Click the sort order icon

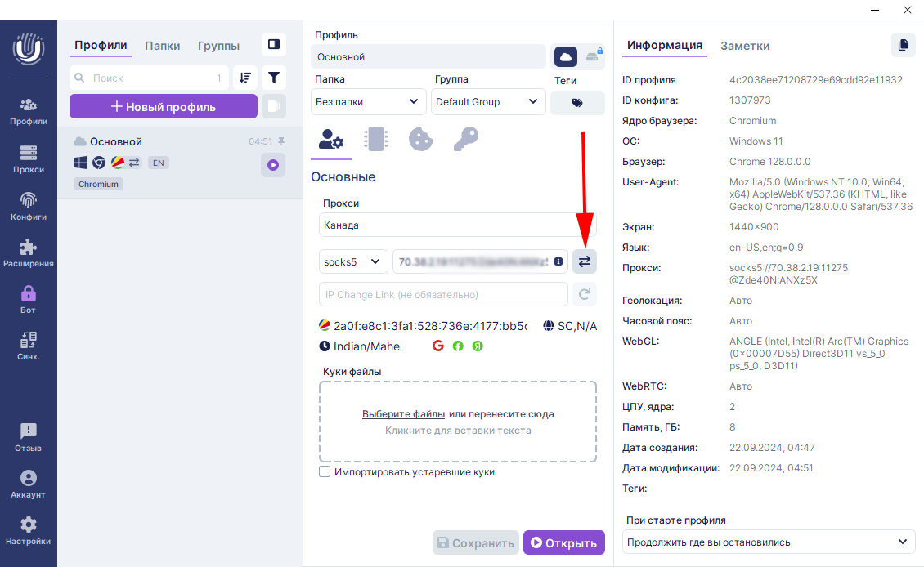(x=245, y=78)
